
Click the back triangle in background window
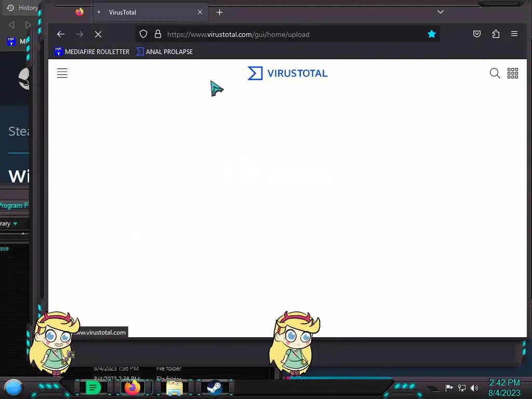[11, 25]
